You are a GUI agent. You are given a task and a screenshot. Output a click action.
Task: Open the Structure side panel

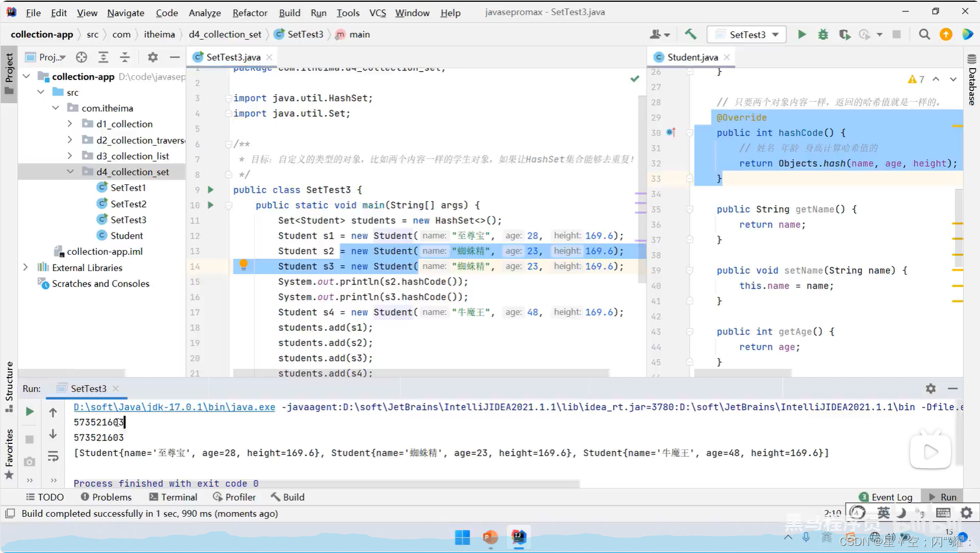point(9,386)
